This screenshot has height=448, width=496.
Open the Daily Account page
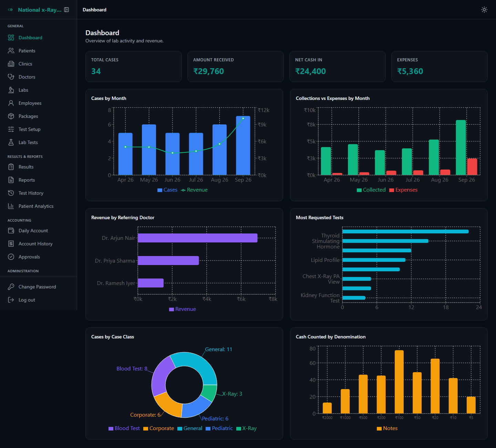38,231
